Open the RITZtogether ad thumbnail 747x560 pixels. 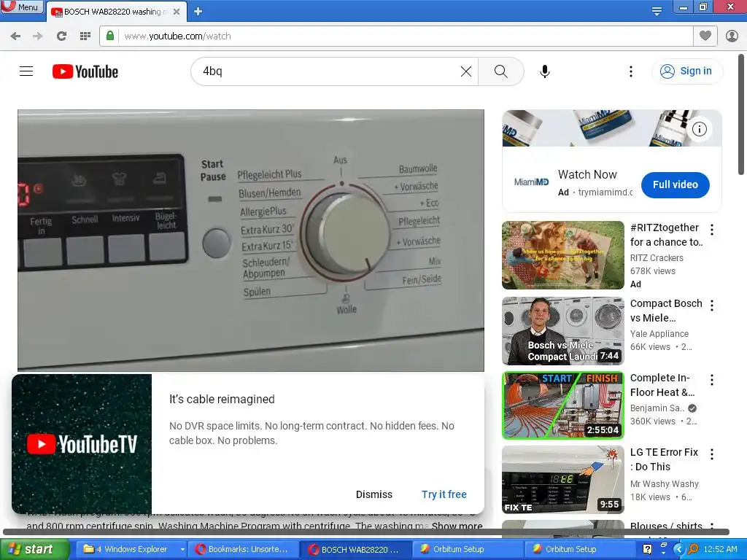click(x=562, y=255)
